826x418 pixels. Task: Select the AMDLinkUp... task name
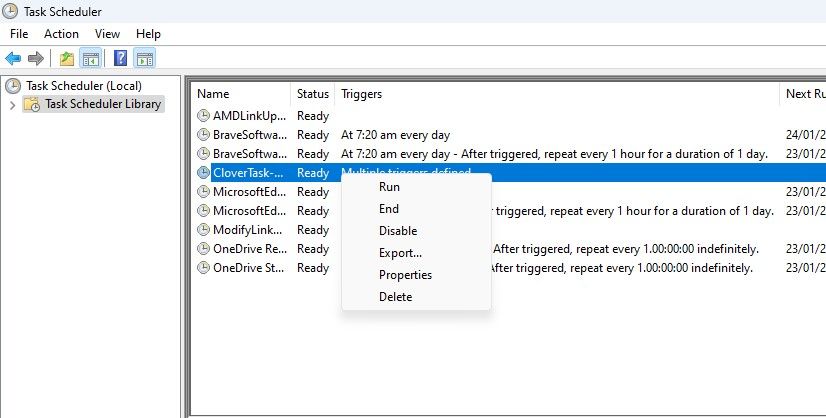(x=250, y=116)
